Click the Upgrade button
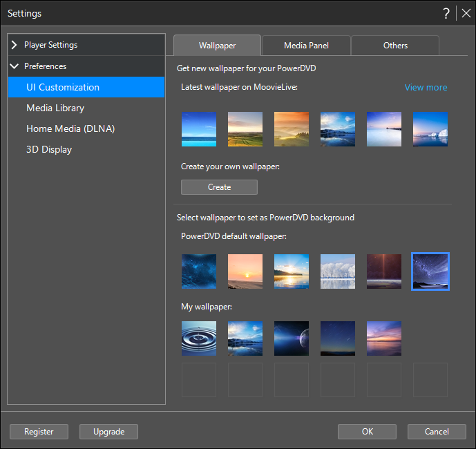 tap(108, 432)
